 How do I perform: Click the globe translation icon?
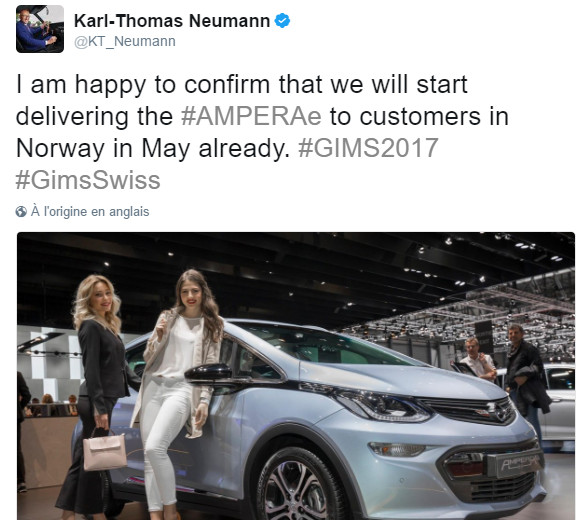coord(21,212)
